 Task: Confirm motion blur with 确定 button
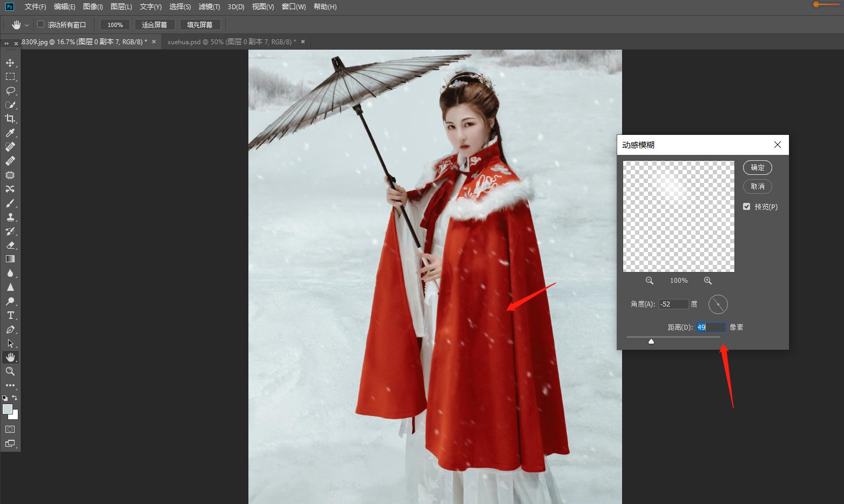coord(757,167)
